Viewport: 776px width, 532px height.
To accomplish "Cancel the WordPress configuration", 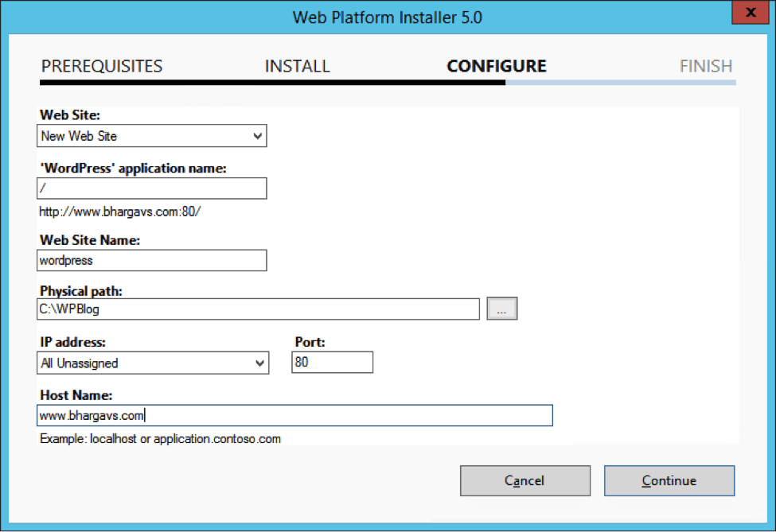I will 524,480.
